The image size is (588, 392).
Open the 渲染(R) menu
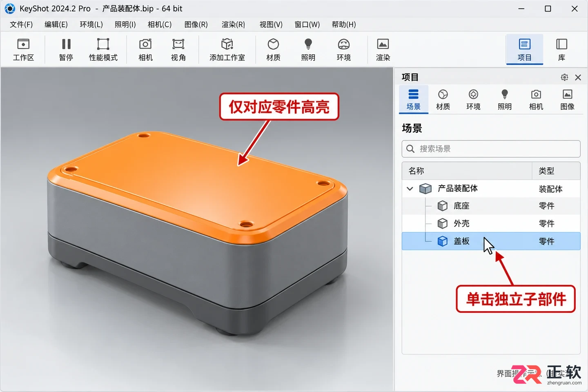pos(233,24)
